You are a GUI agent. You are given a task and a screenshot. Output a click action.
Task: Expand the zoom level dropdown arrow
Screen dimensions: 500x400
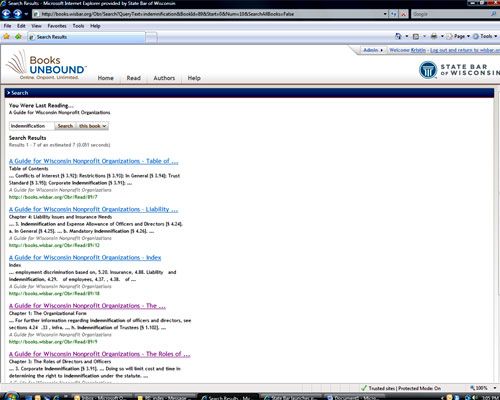495,388
